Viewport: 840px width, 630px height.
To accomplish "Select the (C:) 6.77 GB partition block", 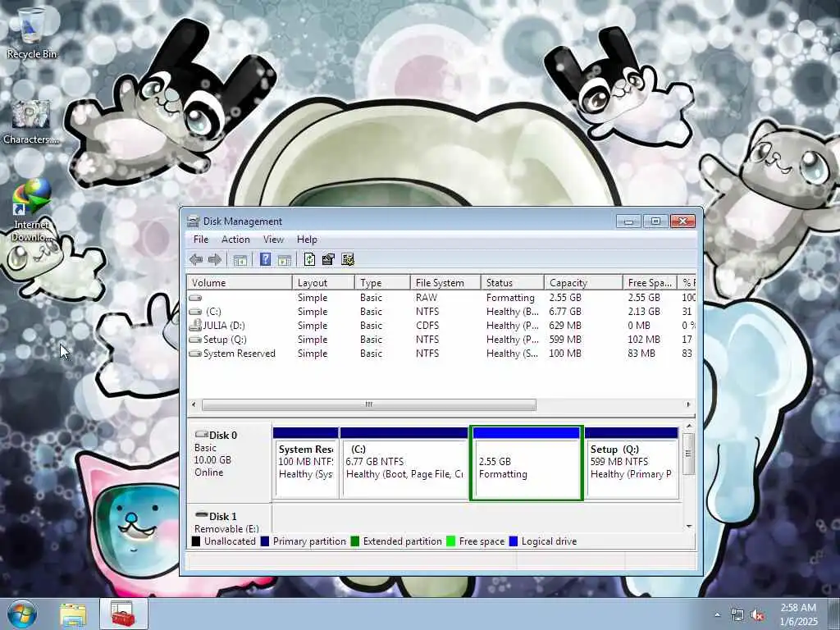I will coord(404,463).
